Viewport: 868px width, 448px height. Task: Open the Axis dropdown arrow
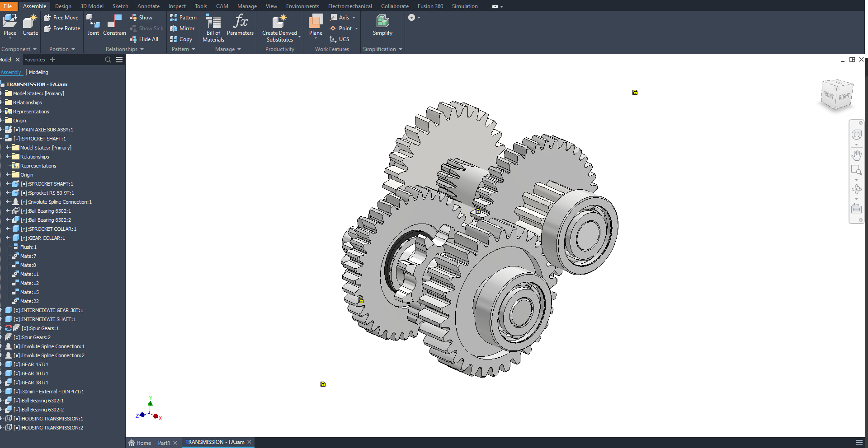354,18
